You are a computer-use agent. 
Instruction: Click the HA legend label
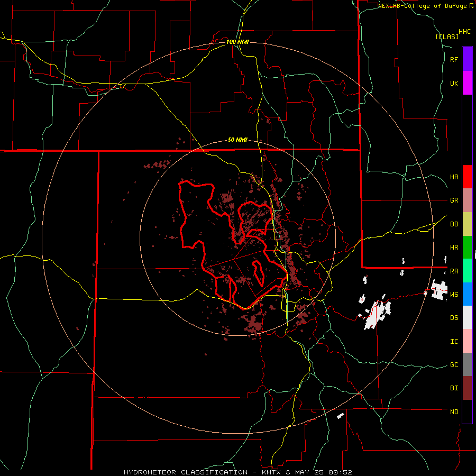[454, 177]
